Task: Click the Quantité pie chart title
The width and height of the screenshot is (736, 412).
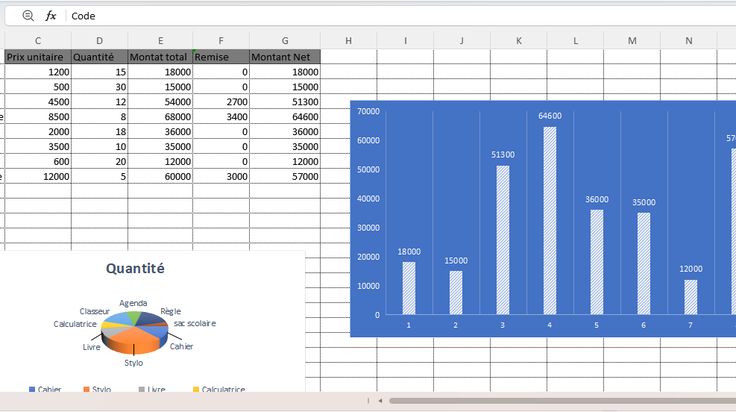Action: (x=135, y=268)
